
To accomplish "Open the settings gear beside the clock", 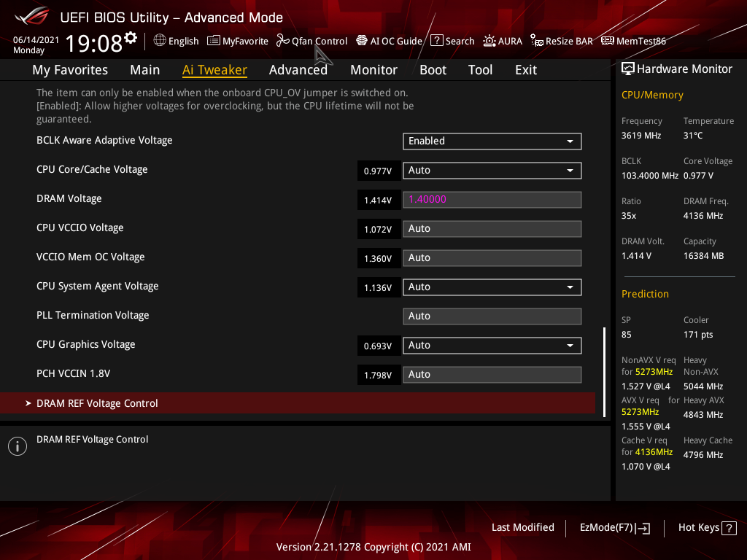I will (x=131, y=38).
